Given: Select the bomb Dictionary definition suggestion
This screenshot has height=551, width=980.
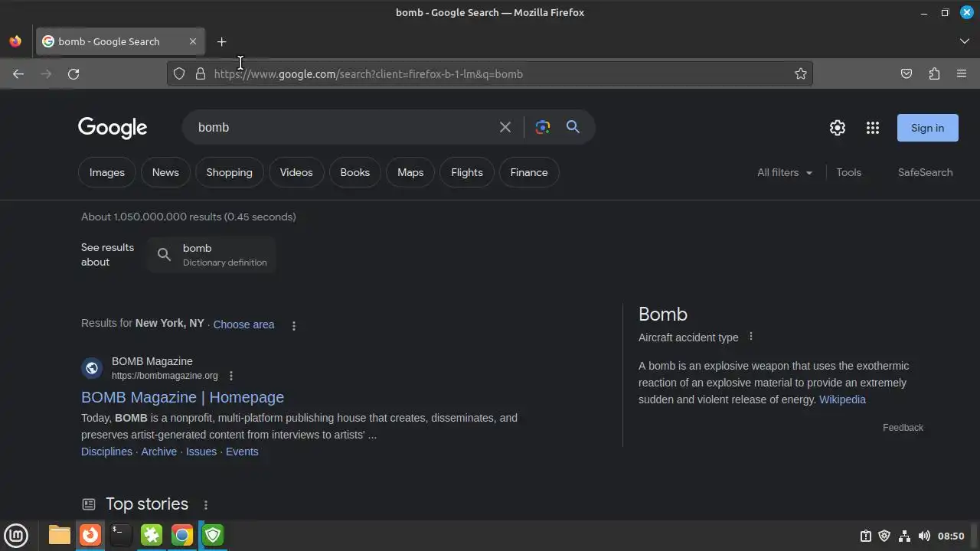Looking at the screenshot, I should pos(212,255).
